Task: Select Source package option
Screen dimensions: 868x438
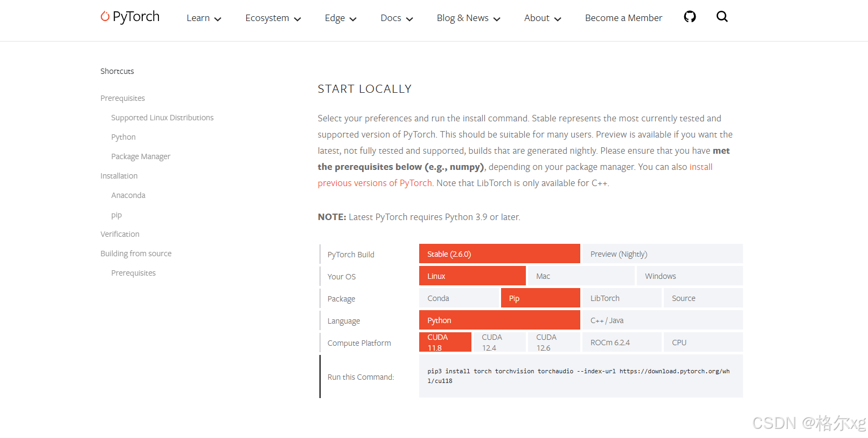Action: (703, 298)
